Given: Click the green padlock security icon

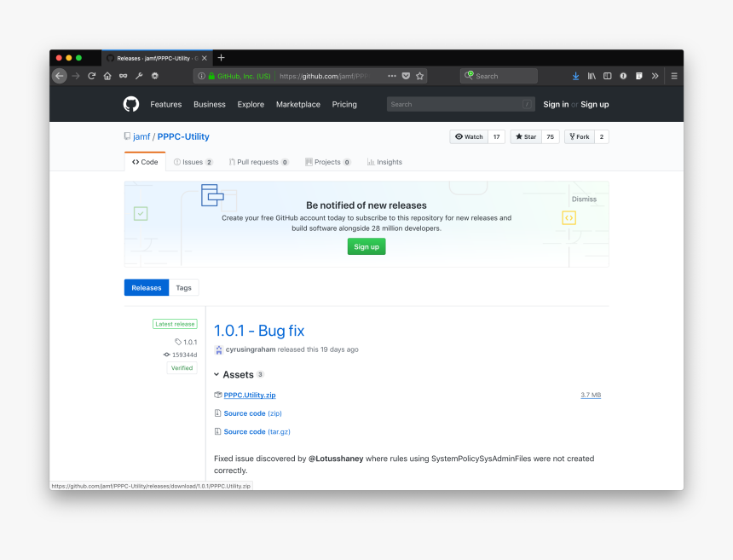Looking at the screenshot, I should coord(211,76).
